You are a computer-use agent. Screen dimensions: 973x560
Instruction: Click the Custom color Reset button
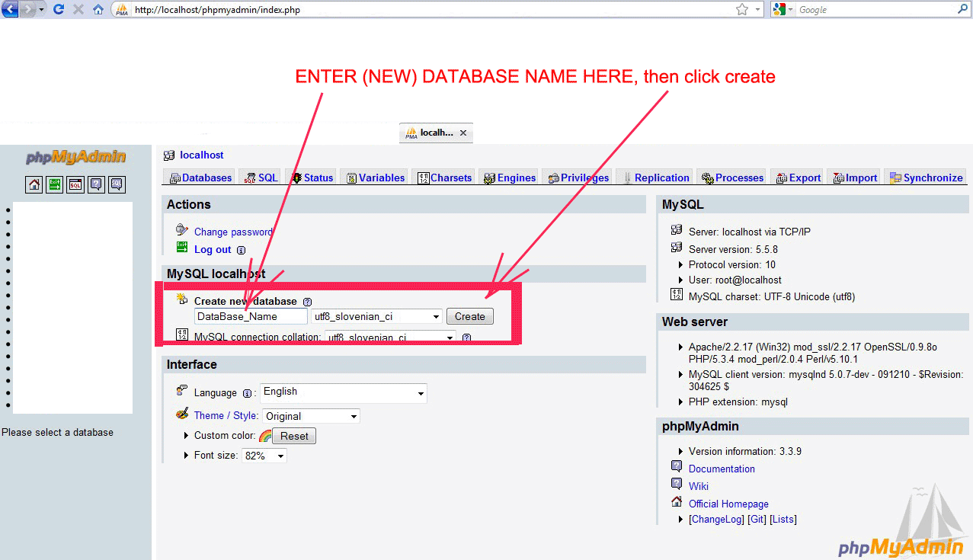(x=294, y=436)
